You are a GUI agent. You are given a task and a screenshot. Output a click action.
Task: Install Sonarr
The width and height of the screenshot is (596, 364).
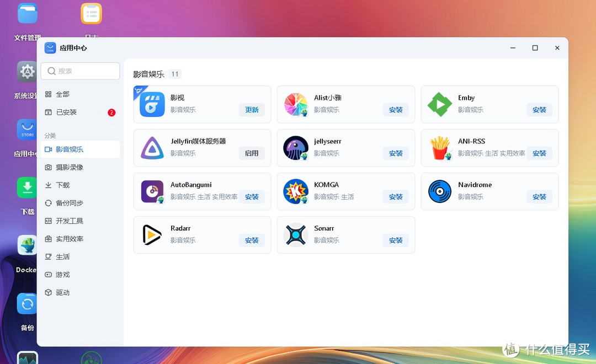click(396, 240)
